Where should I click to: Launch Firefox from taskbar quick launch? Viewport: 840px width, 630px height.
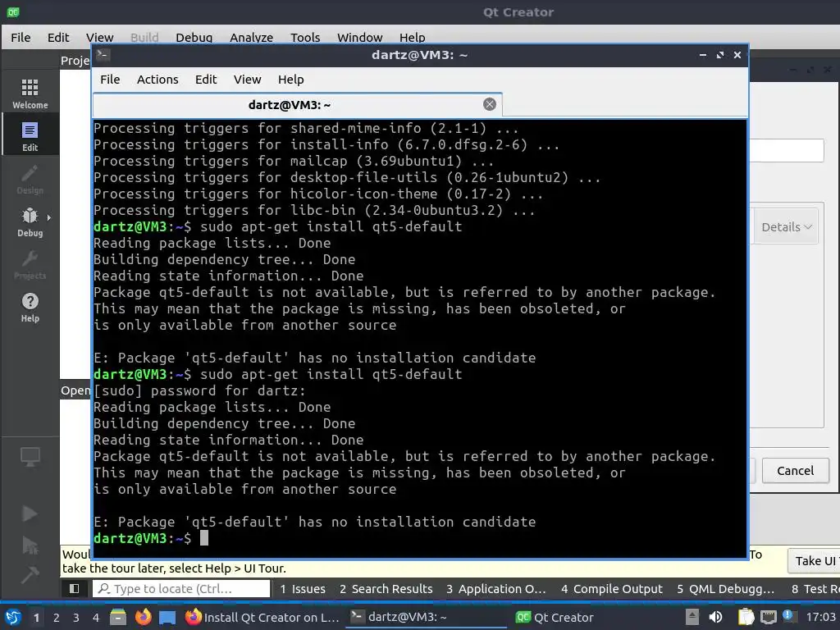pyautogui.click(x=143, y=618)
